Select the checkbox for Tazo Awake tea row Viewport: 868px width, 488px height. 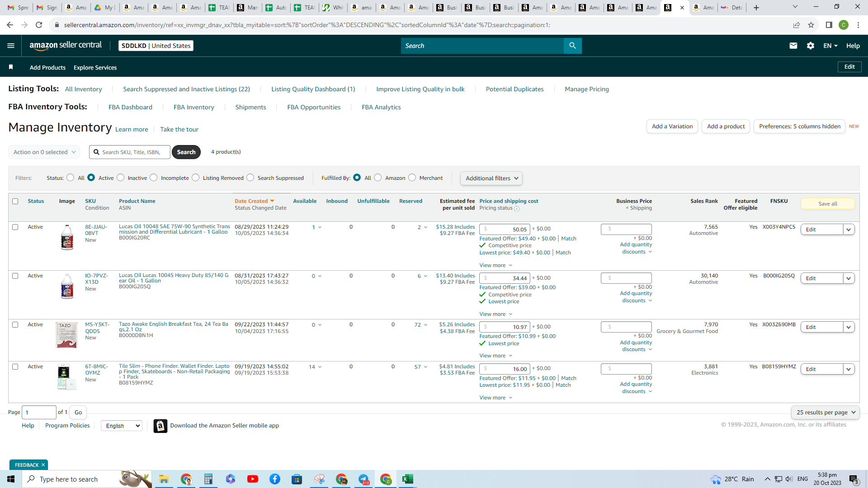pos(15,324)
